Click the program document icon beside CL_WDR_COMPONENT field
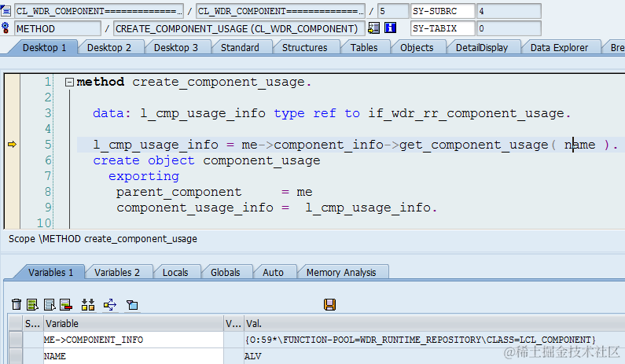Screen dimensions: 625x364 (x=6, y=11)
